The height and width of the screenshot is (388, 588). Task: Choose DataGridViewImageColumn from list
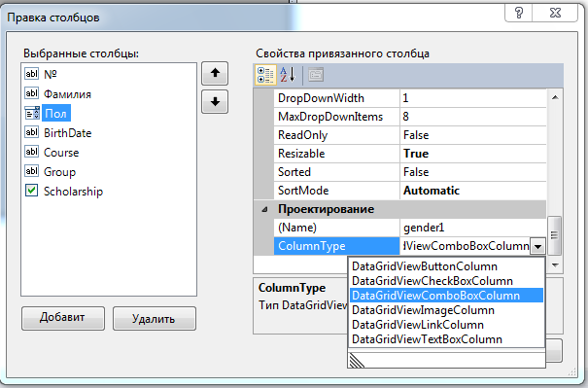coord(446,310)
